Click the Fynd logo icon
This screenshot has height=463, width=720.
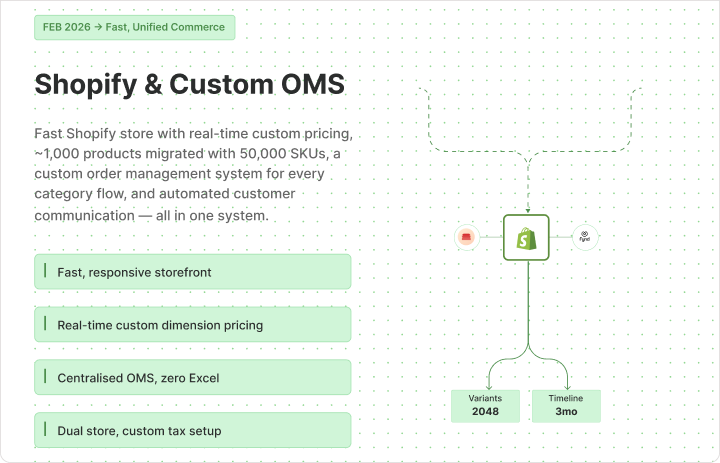585,237
